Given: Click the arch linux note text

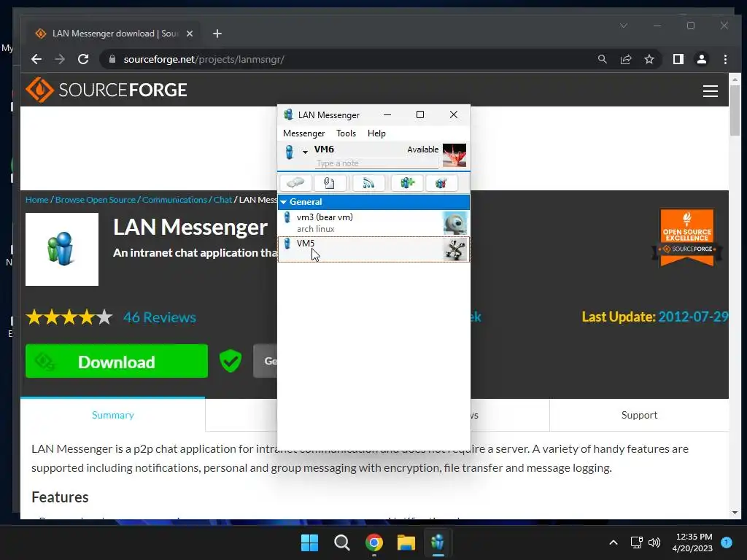Looking at the screenshot, I should (x=315, y=229).
